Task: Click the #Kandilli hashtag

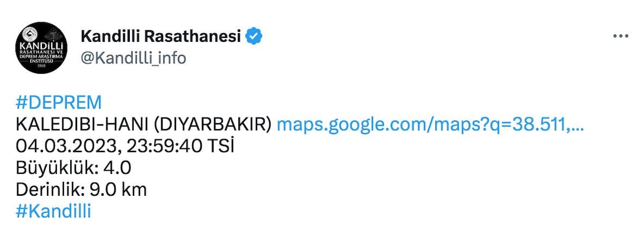Action: click(x=54, y=211)
